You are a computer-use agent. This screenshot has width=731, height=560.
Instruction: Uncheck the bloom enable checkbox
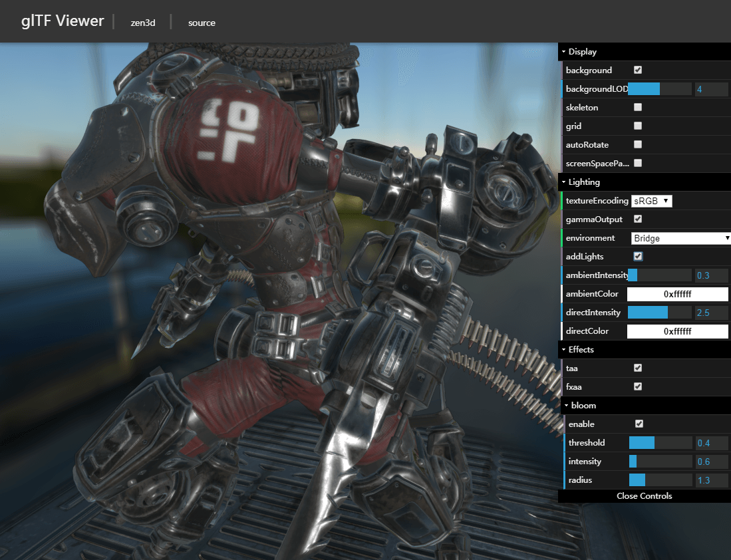click(x=639, y=424)
